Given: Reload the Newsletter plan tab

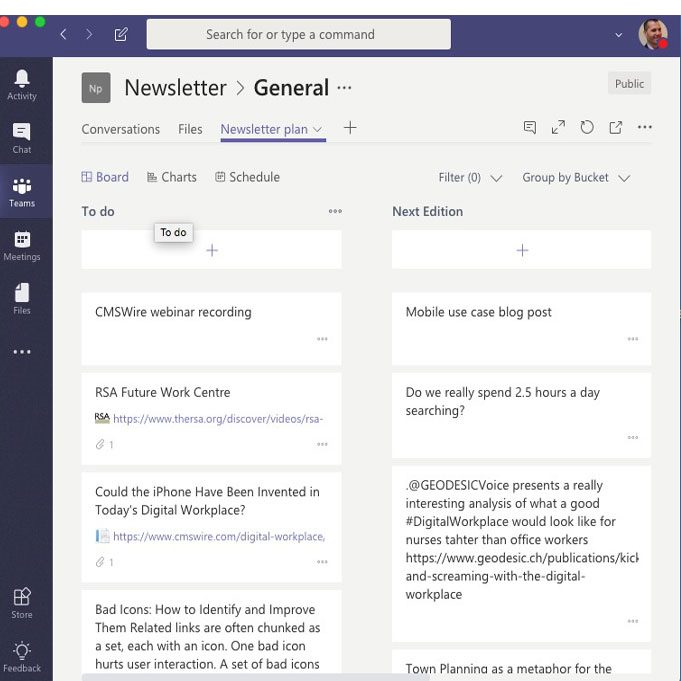Looking at the screenshot, I should [x=587, y=127].
